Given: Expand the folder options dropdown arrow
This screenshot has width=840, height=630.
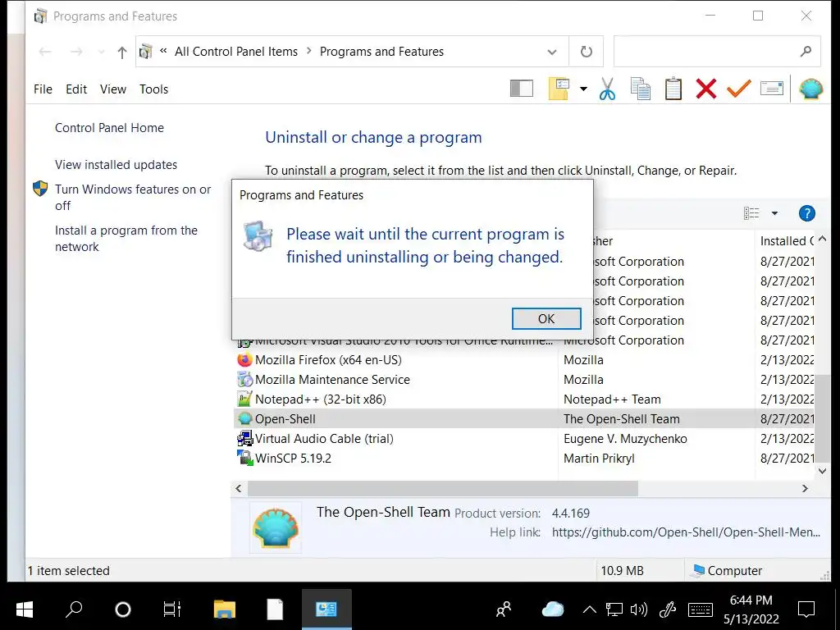Looking at the screenshot, I should (x=583, y=89).
